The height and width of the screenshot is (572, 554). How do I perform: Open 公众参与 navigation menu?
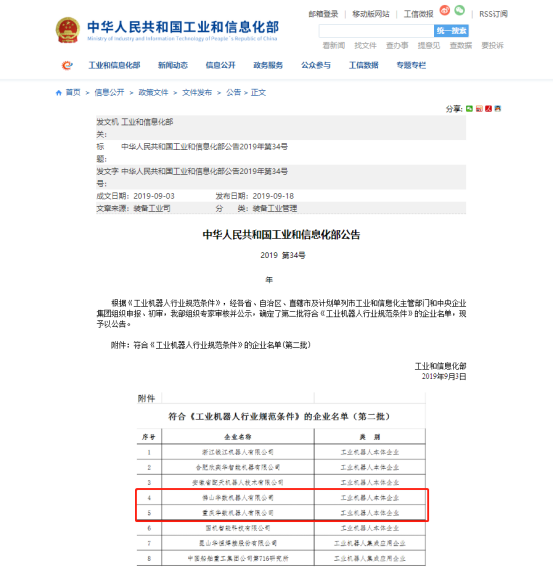pos(316,65)
